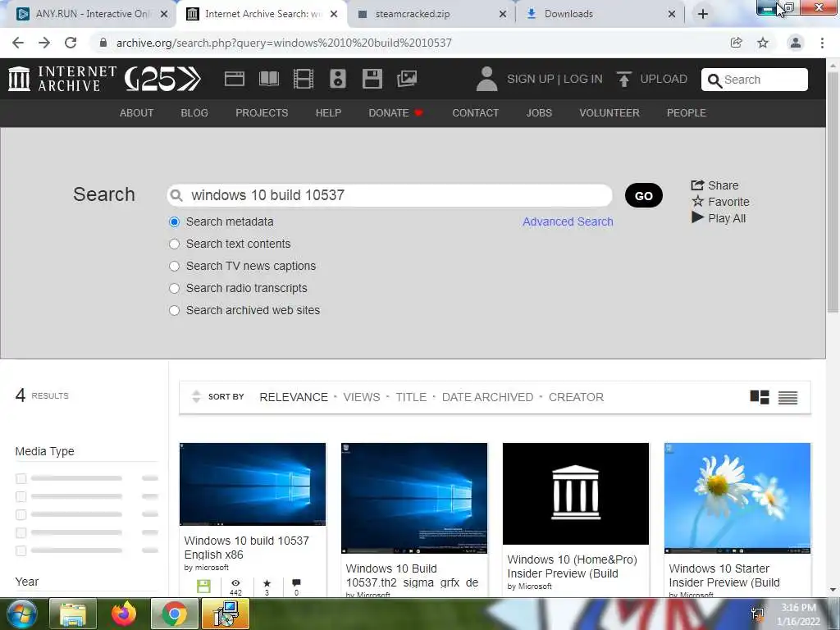Viewport: 840px width, 630px height.
Task: Select Search radio transcripts
Action: tap(174, 288)
